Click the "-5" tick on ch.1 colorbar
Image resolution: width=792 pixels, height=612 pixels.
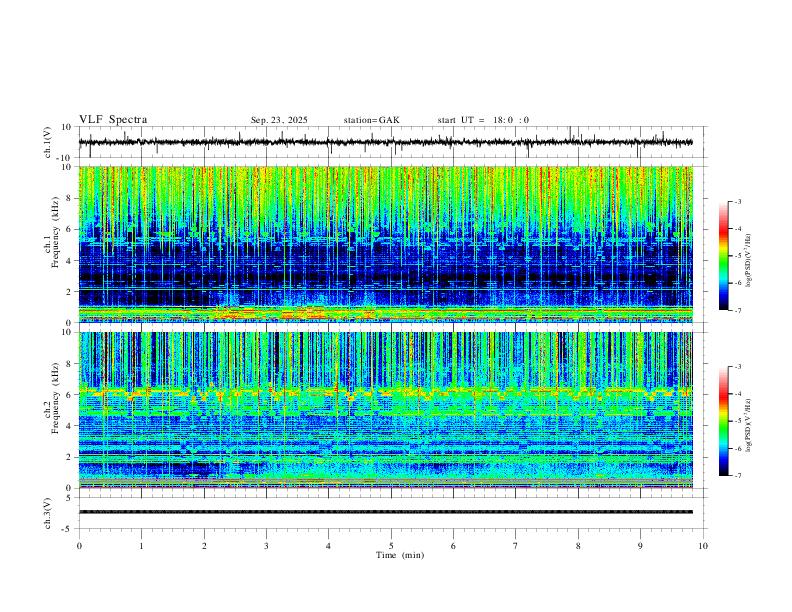[737, 256]
